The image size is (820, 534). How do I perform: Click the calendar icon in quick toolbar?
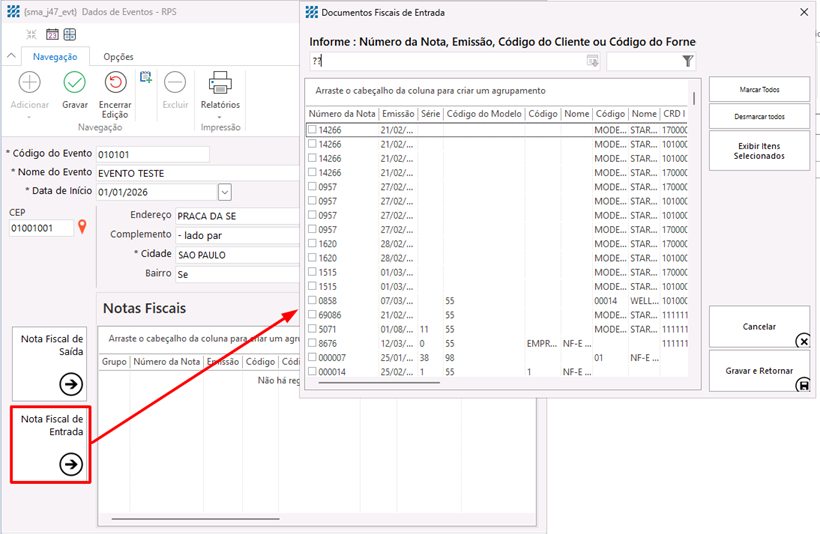coord(52,34)
